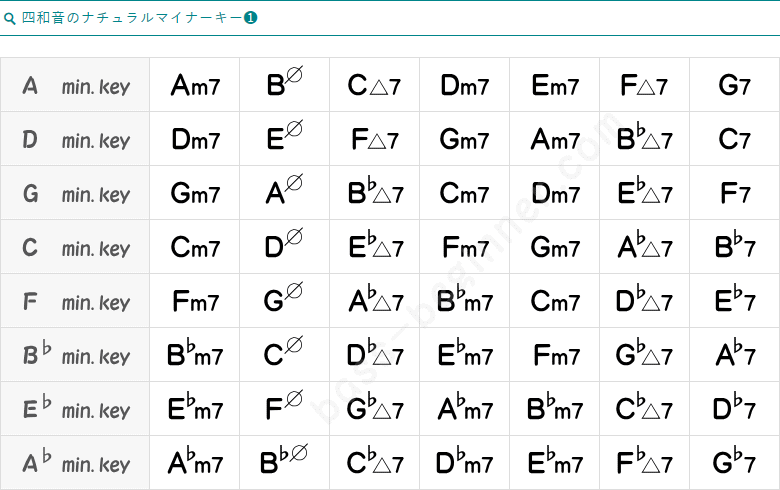Click the Am7 chord in the A minor row

pos(195,86)
